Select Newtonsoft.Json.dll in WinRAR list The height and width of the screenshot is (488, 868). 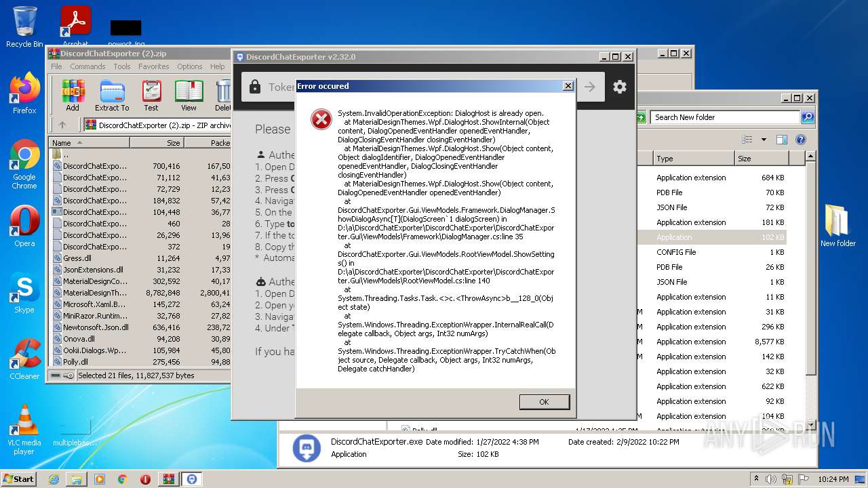[140, 327]
